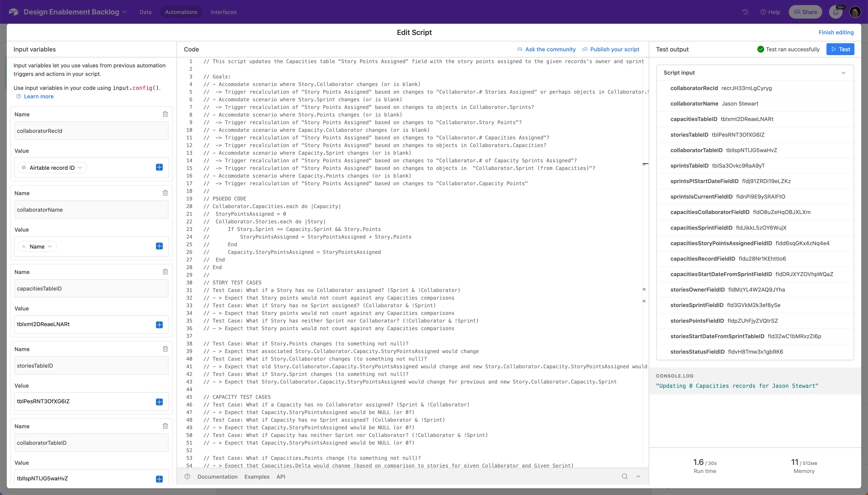
Task: Click blue plus button beside Airtable record ID
Action: [x=159, y=167]
